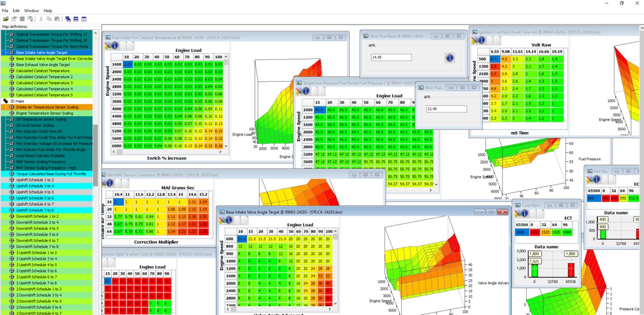644x315 pixels.
Task: Click 500 rpm, 6.55 volt cell in Ignition Coil Dwell table
Action: coord(494,58)
